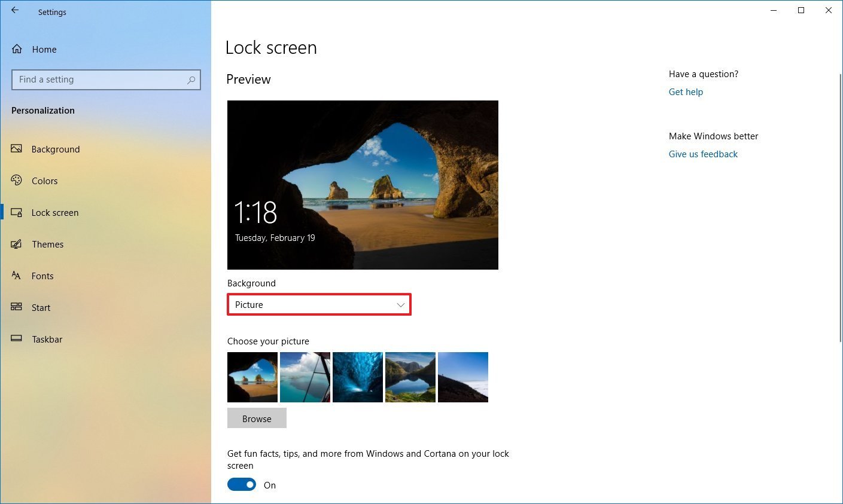843x504 pixels.
Task: Click the Taskbar icon in sidebar
Action: 17,339
